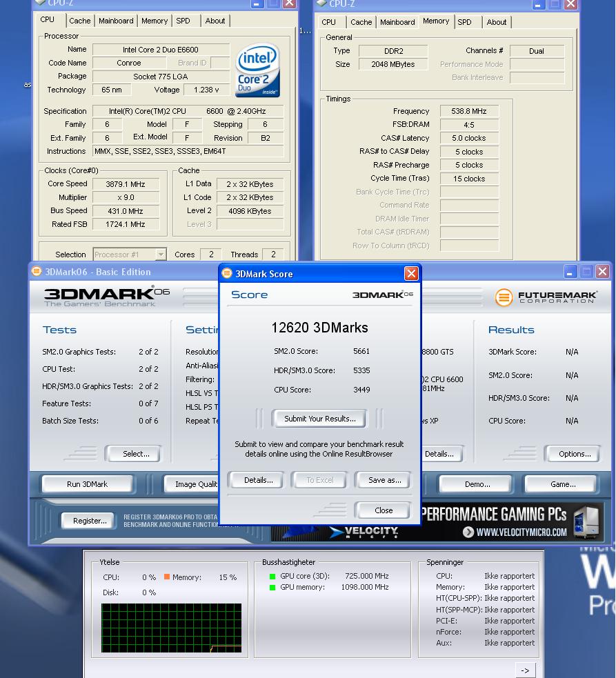Image resolution: width=616 pixels, height=678 pixels.
Task: Minimize the 3DMark06 Basic Edition window
Action: [x=570, y=272]
